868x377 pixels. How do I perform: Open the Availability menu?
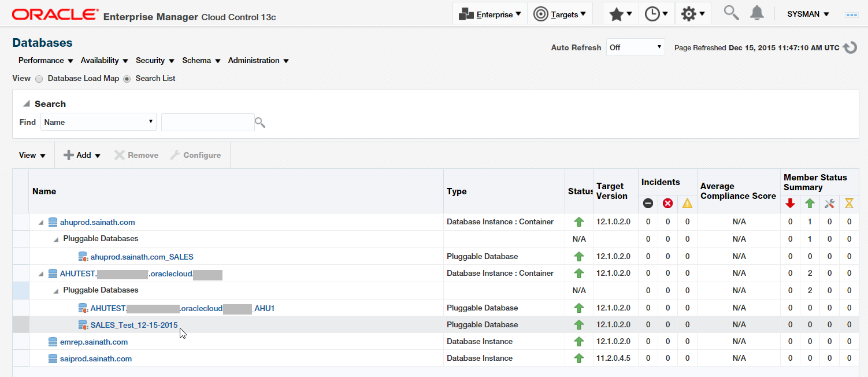click(104, 60)
